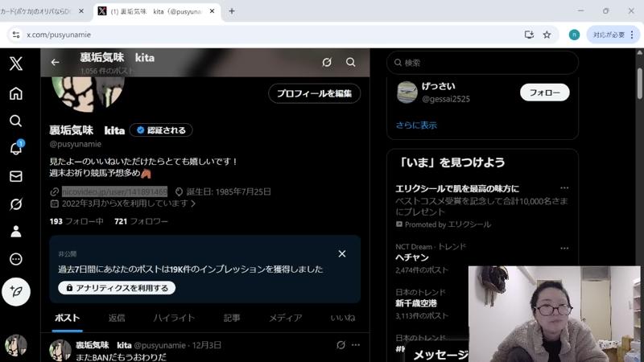Click アナリティクスを利用する button
This screenshot has width=644, height=362.
[117, 288]
